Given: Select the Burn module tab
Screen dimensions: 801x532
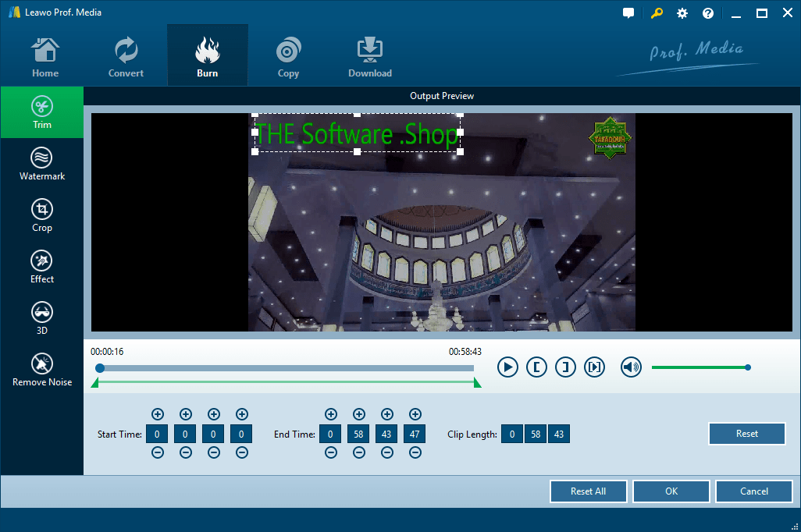Looking at the screenshot, I should click(x=208, y=57).
